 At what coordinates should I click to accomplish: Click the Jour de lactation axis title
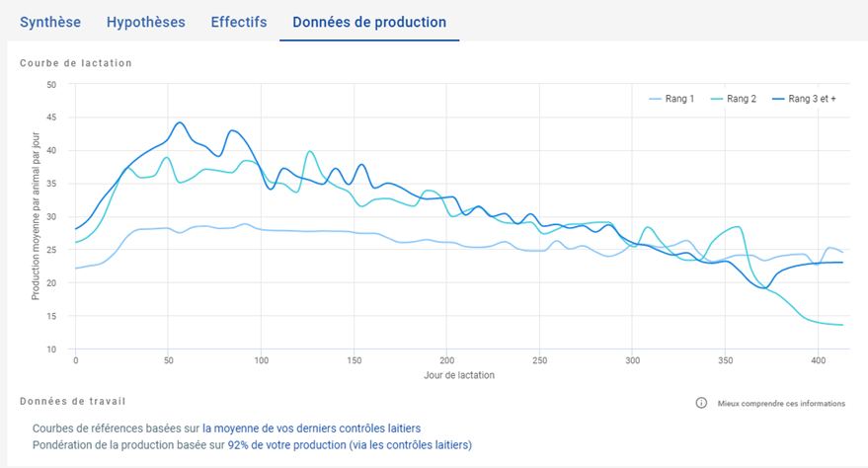(459, 375)
